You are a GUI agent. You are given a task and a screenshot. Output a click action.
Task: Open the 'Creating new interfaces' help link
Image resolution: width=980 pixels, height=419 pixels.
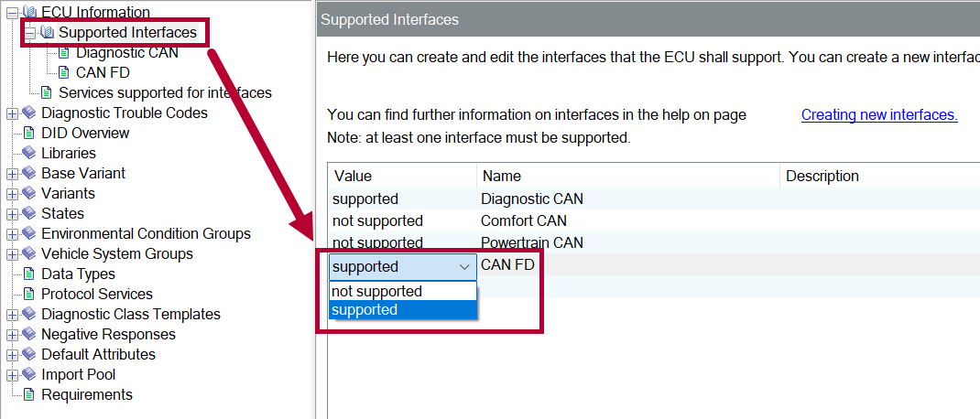[878, 115]
